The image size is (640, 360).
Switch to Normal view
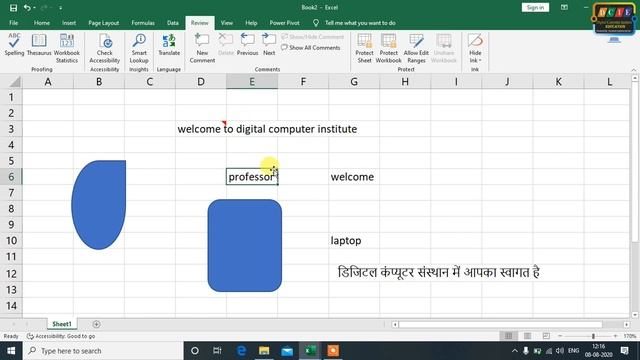click(x=508, y=336)
